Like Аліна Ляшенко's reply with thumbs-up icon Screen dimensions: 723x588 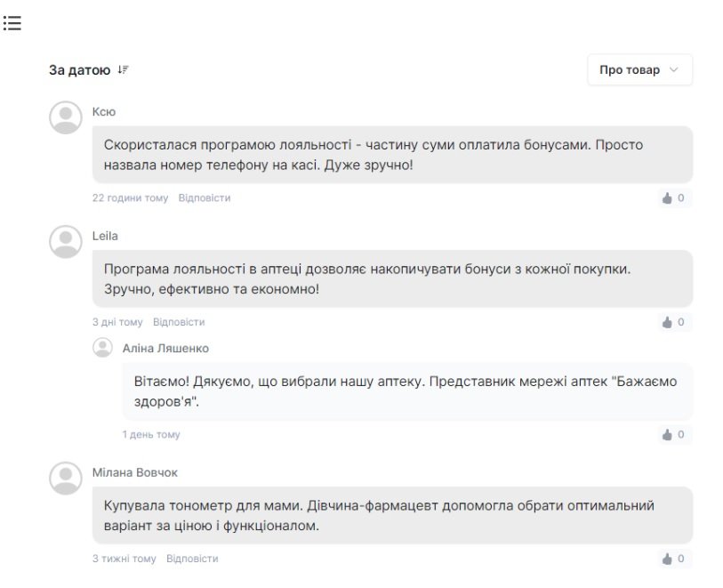click(x=667, y=435)
